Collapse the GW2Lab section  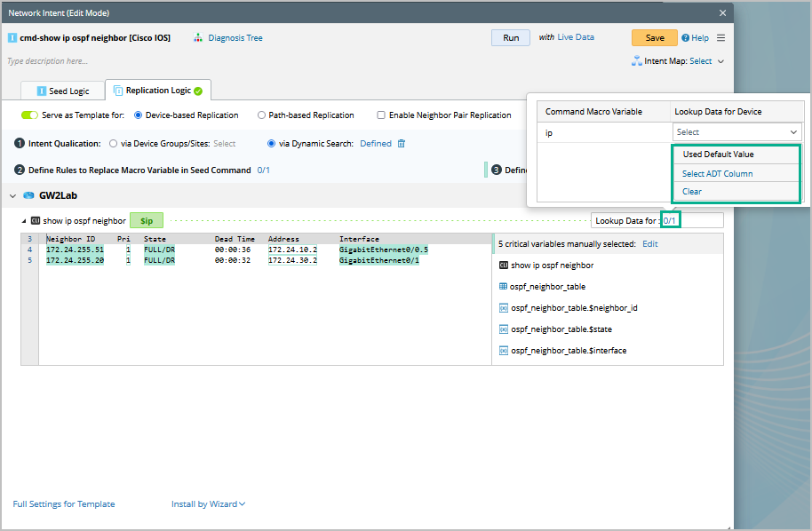pyautogui.click(x=13, y=195)
